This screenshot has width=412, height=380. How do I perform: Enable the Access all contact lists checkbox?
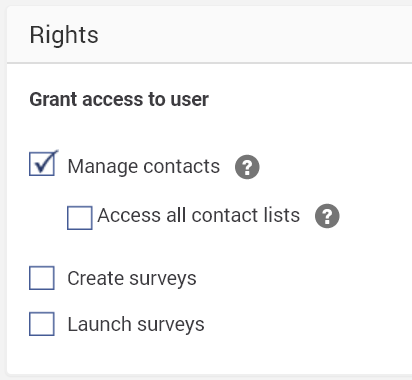pyautogui.click(x=80, y=218)
